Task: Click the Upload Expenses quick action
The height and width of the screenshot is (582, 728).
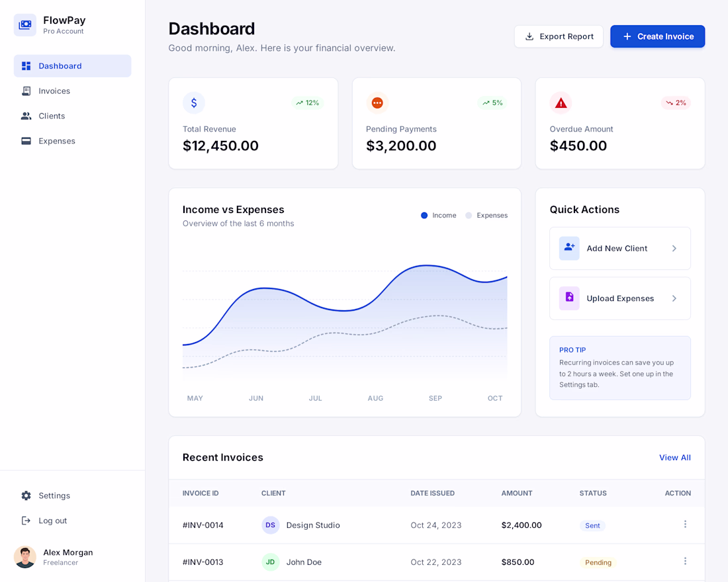Action: (x=620, y=298)
